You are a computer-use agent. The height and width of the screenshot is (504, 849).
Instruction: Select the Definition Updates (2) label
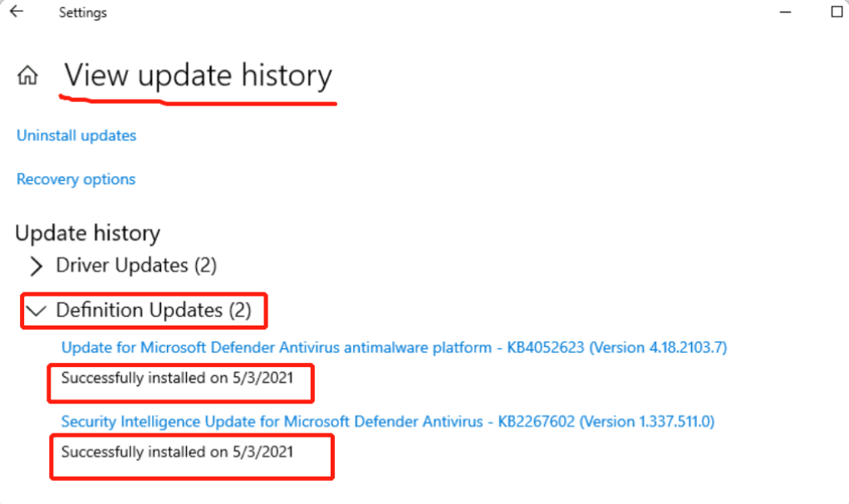click(x=154, y=311)
